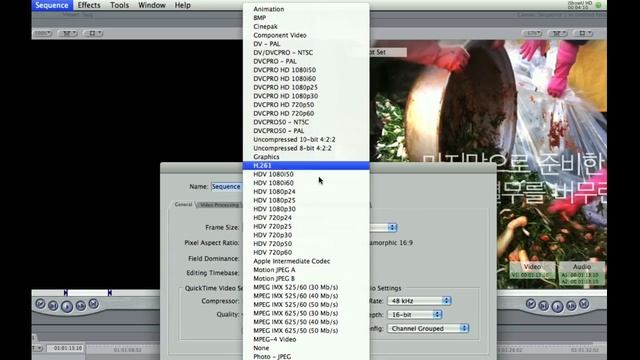Click the Canvas Audio timecode overlay
The width and height of the screenshot is (640, 360).
click(581, 273)
